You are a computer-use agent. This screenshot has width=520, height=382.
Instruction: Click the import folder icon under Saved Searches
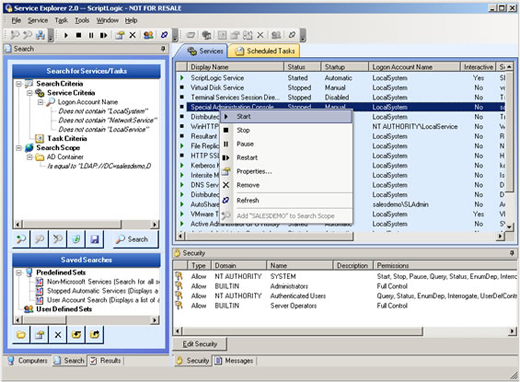76,334
